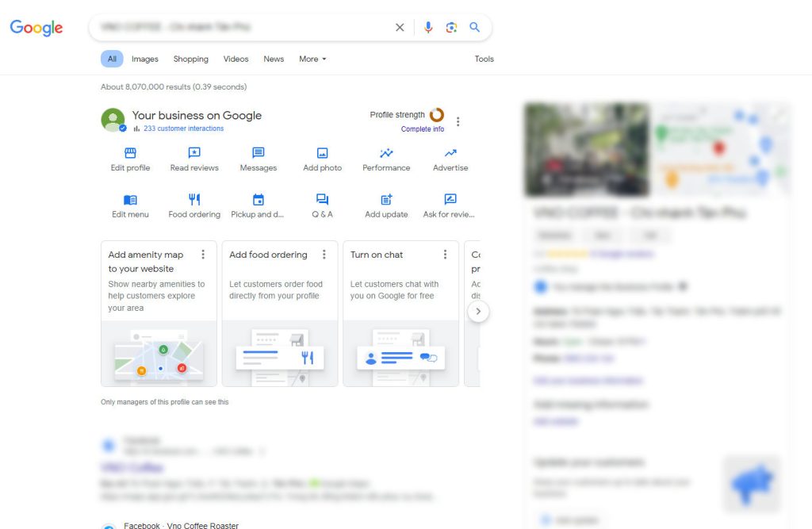Open Google Lens image search icon
Image resolution: width=812 pixels, height=529 pixels.
451,28
